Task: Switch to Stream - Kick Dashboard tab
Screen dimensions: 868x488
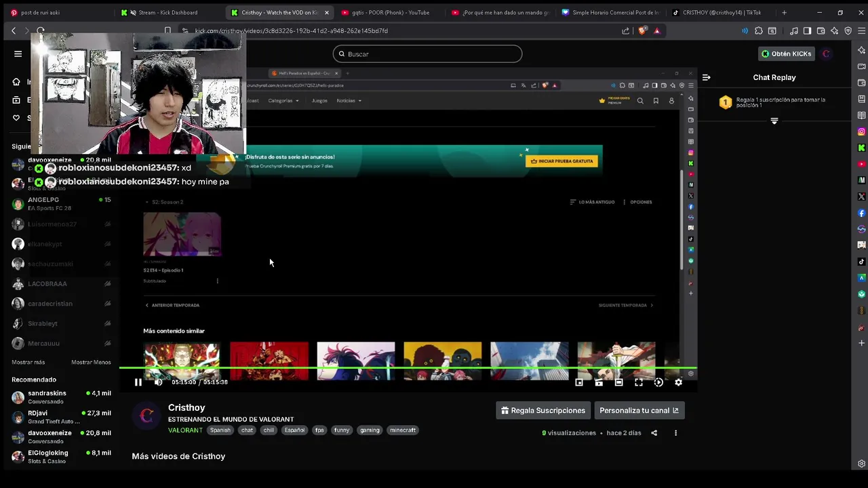Action: coord(168,12)
